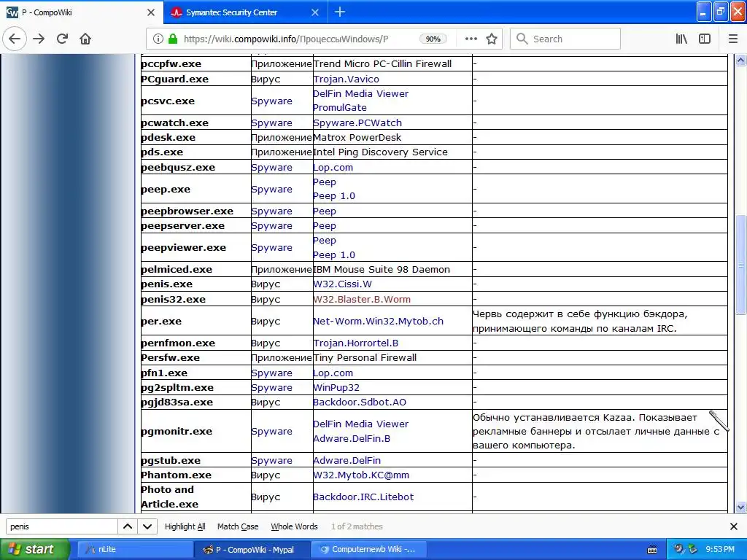Switch to P - CompoWiki - Mypal taskbar button
The height and width of the screenshot is (560, 747).
tap(252, 549)
